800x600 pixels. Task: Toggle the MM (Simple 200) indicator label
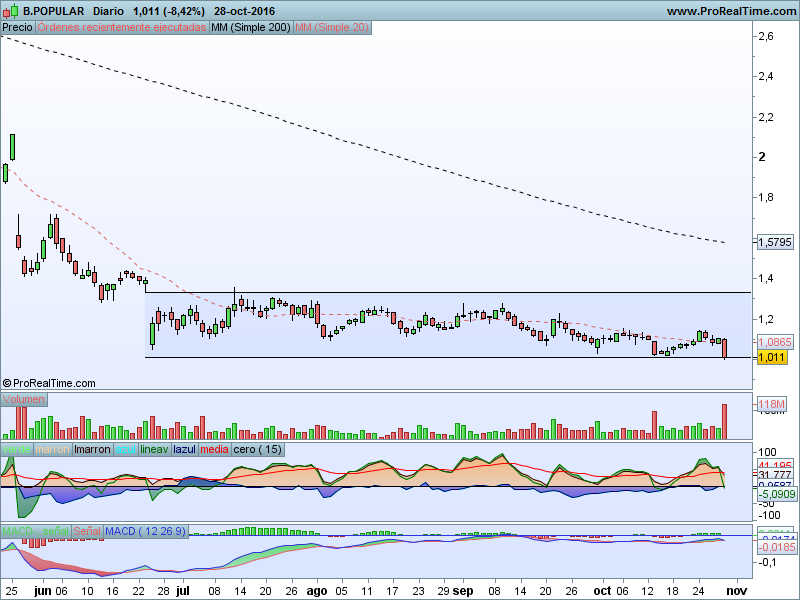click(x=251, y=27)
